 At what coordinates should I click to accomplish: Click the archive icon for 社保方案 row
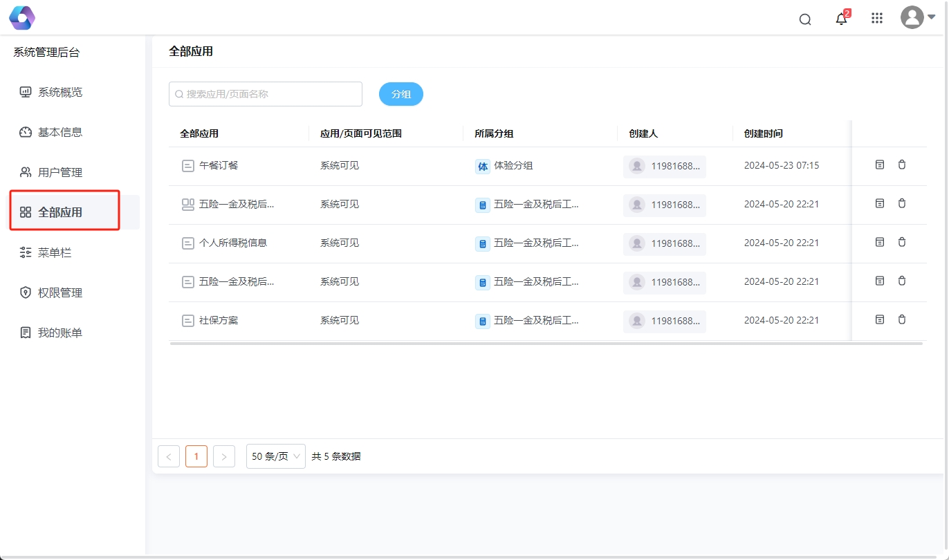(x=880, y=319)
